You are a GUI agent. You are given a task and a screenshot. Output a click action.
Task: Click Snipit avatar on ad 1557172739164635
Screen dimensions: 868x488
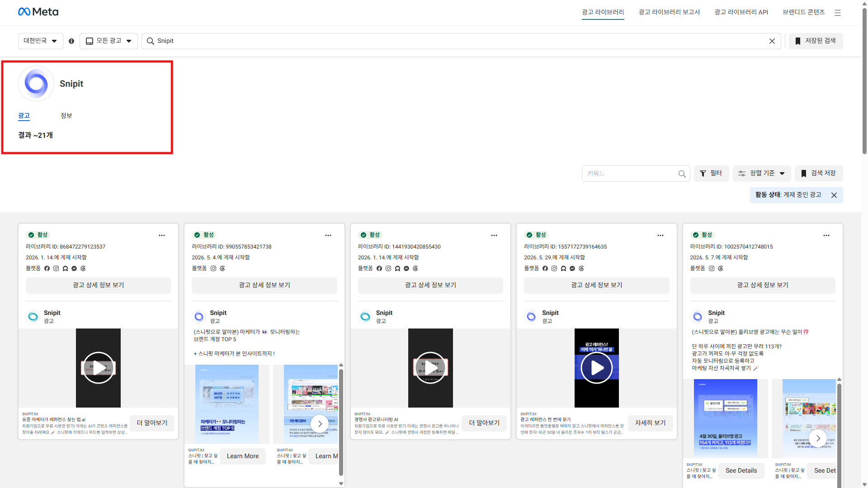(531, 317)
